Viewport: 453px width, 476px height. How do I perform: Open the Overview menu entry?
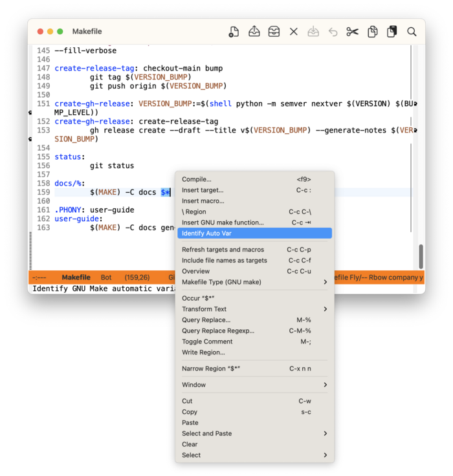pyautogui.click(x=254, y=271)
